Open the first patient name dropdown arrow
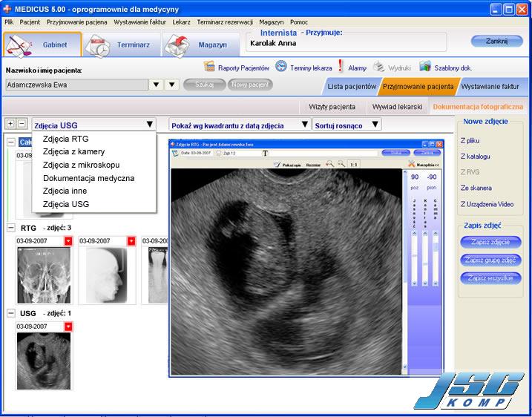Viewport: 532px width, 417px height. point(156,85)
